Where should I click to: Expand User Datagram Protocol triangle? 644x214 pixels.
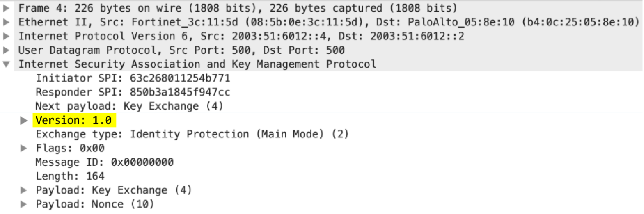(x=6, y=50)
